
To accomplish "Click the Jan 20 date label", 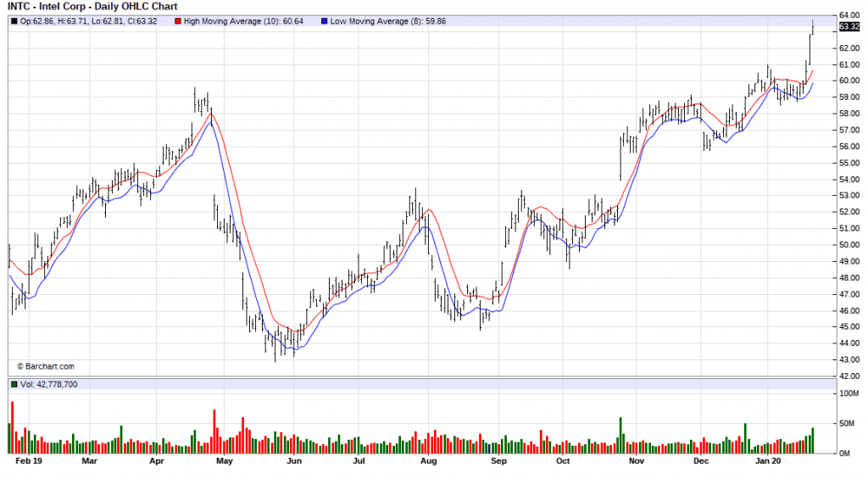I will tap(767, 462).
